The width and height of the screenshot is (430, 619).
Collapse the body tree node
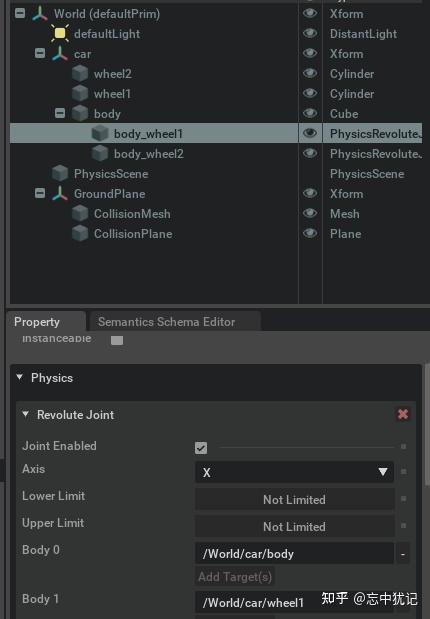(x=60, y=113)
